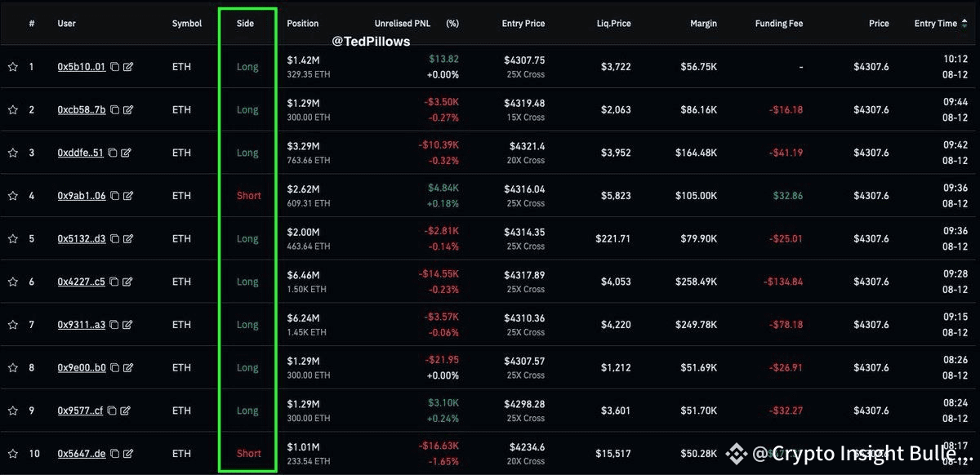Edit note icon beside 0x5647..de
The height and width of the screenshot is (475, 980).
tap(128, 454)
